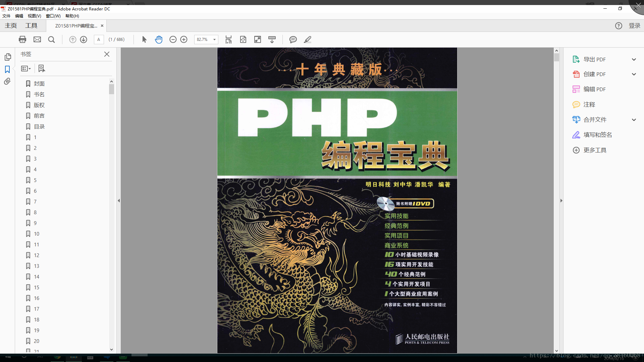Open the 编辑 menu
Image resolution: width=644 pixels, height=362 pixels.
[19, 16]
